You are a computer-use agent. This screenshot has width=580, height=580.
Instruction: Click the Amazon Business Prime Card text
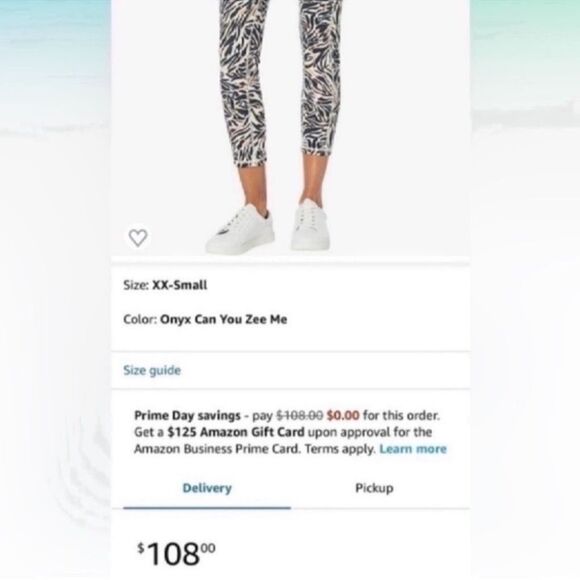[217, 449]
